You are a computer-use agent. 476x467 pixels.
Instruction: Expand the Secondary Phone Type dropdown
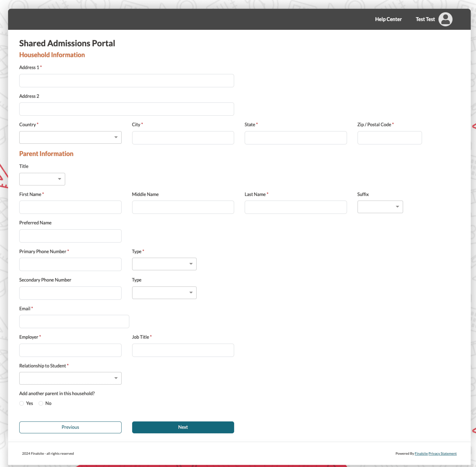164,293
